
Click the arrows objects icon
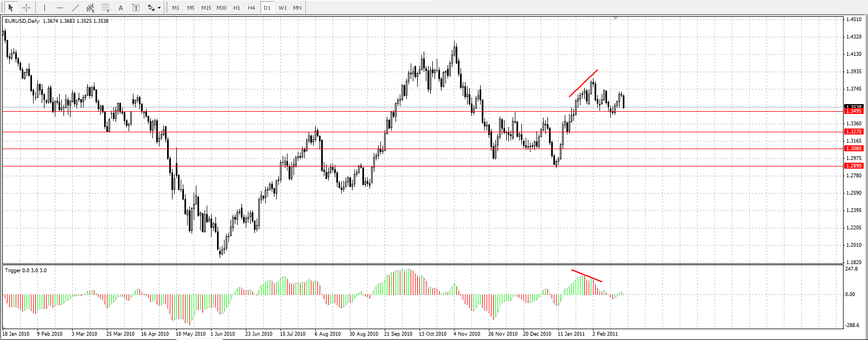coord(151,8)
